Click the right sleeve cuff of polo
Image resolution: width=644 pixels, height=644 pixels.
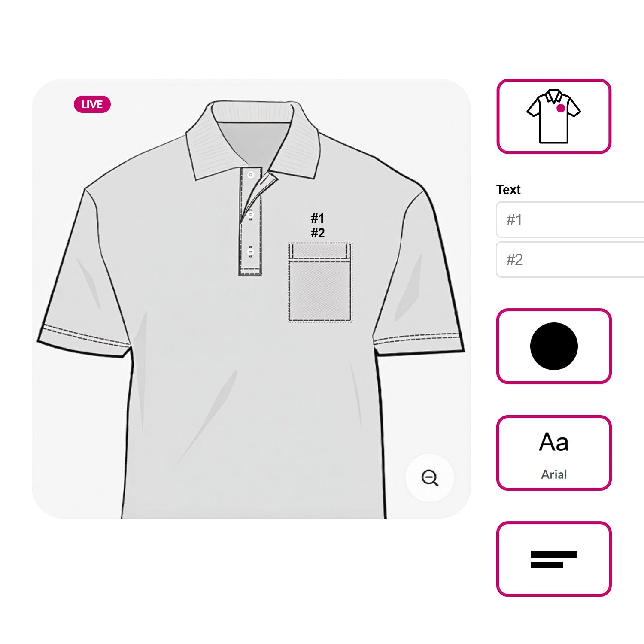coord(419,343)
